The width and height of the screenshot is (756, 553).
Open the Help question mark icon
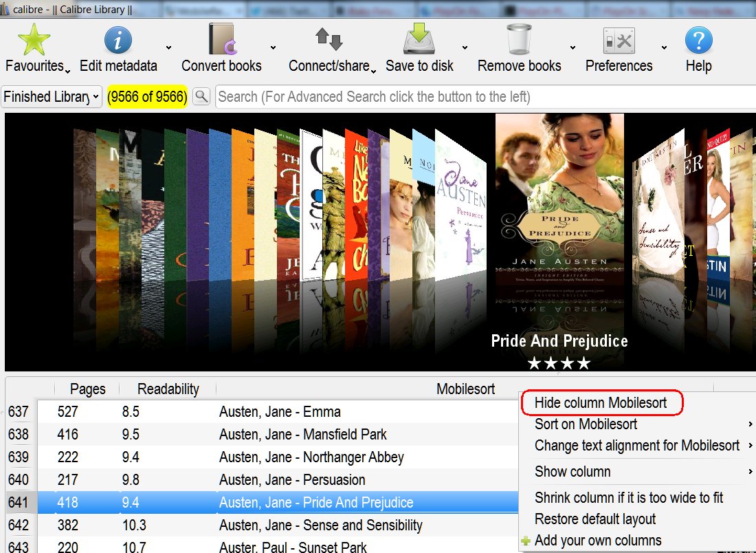pos(698,40)
